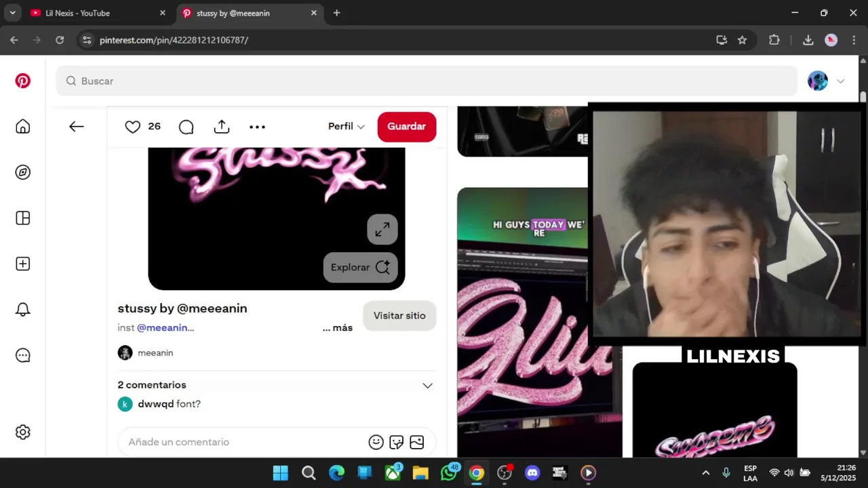
Task: Open WhatsApp from taskbar
Action: [448, 473]
